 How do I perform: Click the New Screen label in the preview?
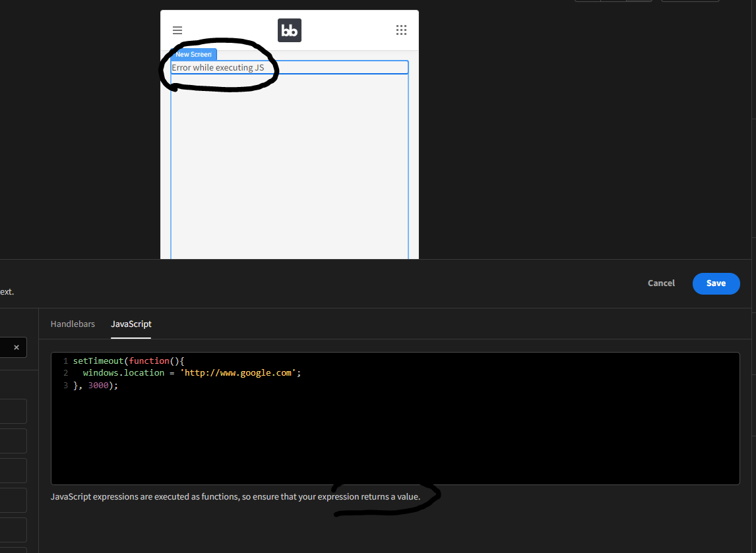[x=193, y=54]
